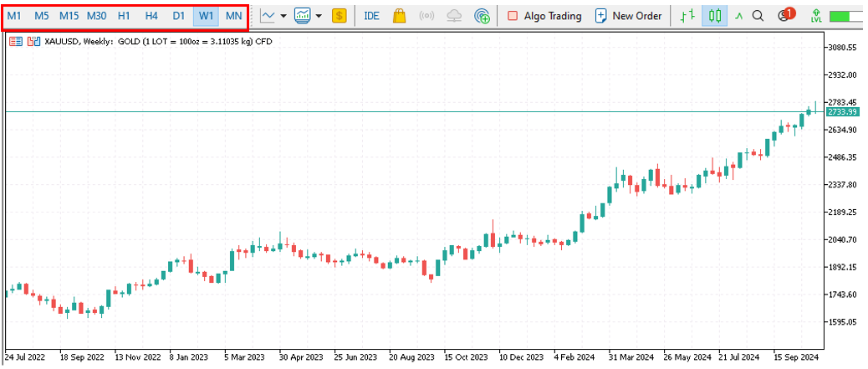Click the gold dollar sign icon

pos(340,16)
